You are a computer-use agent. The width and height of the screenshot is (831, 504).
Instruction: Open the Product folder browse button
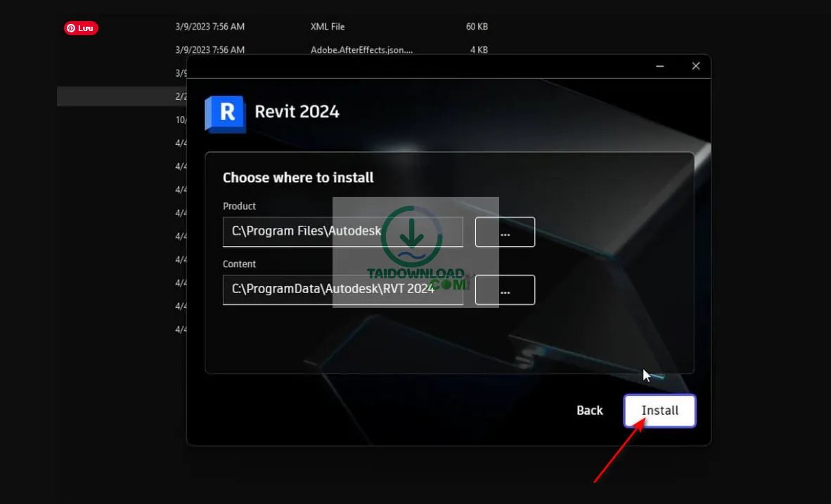tap(504, 231)
